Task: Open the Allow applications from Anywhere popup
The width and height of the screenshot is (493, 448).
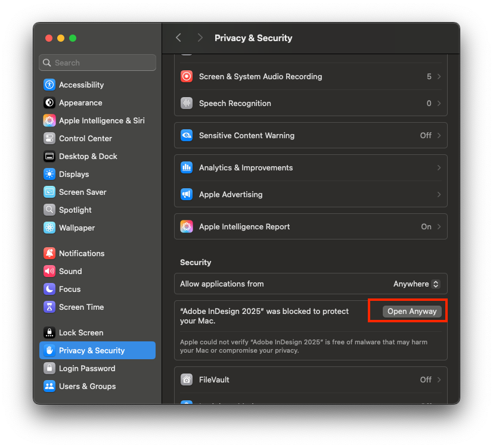Action: [x=416, y=284]
